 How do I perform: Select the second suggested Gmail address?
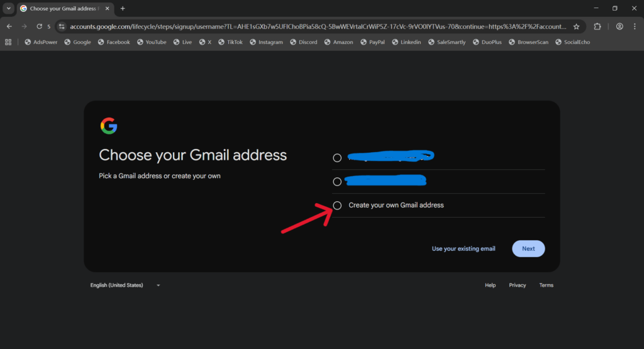pos(337,182)
